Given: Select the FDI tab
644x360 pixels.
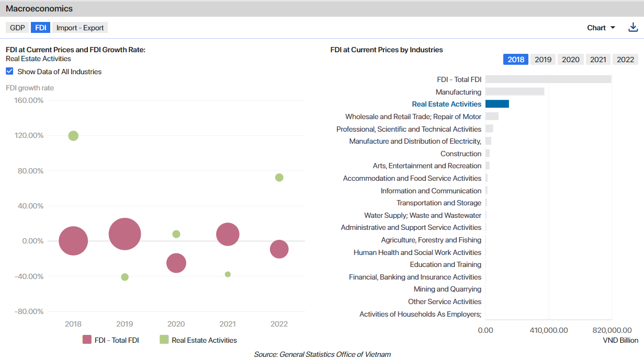Looking at the screenshot, I should click(x=40, y=28).
